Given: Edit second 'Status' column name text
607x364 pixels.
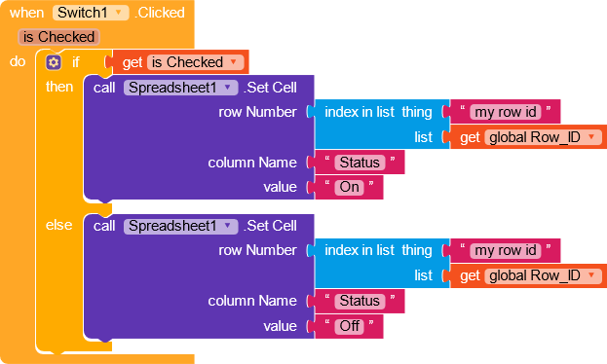Looking at the screenshot, I should click(360, 301).
